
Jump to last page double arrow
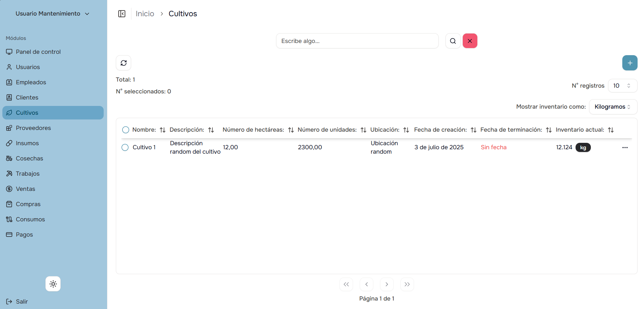(407, 284)
